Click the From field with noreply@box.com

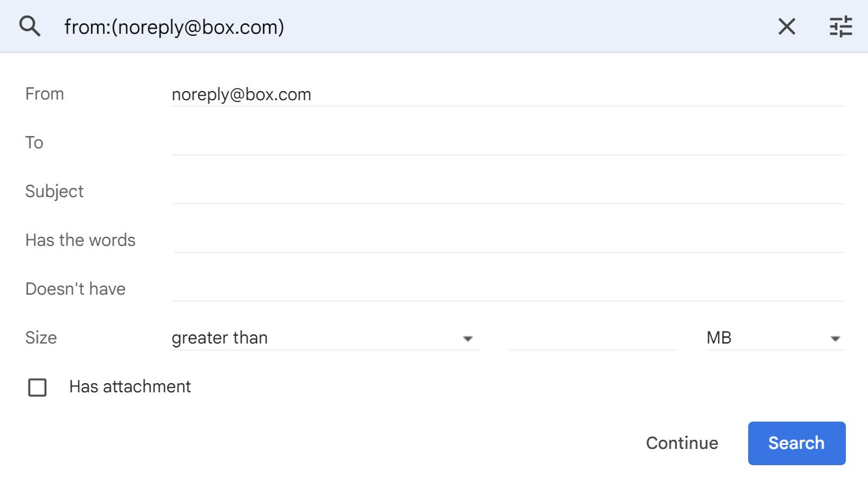[509, 94]
